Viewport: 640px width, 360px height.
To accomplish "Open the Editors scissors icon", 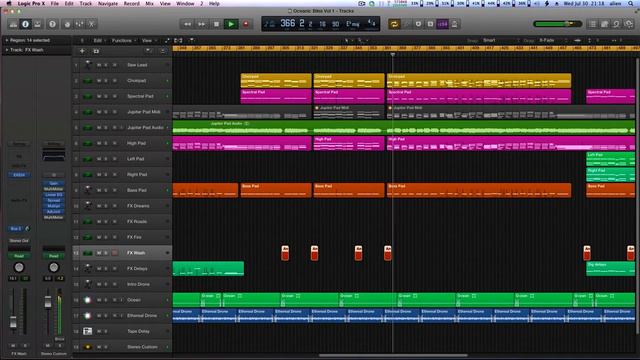I will [x=91, y=24].
